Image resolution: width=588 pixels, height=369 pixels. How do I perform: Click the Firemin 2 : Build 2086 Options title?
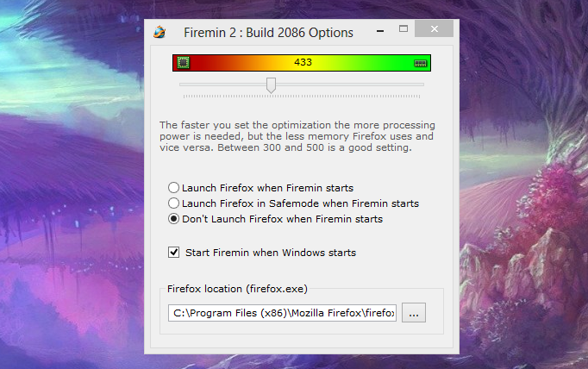[x=268, y=33]
